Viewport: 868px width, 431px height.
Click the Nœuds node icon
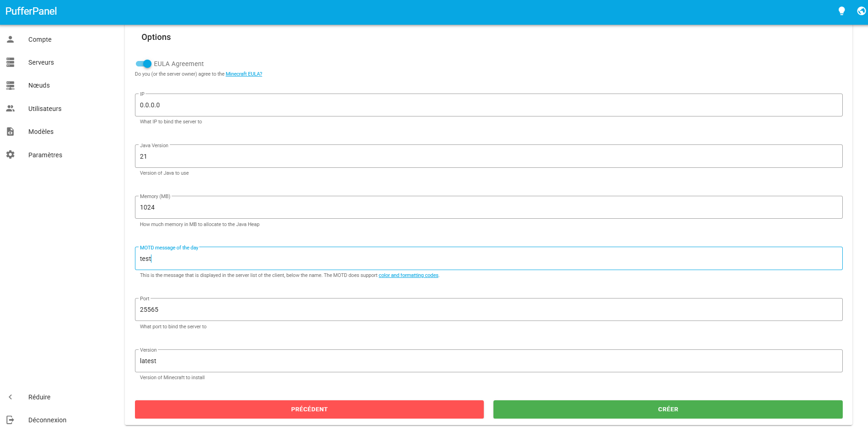11,85
